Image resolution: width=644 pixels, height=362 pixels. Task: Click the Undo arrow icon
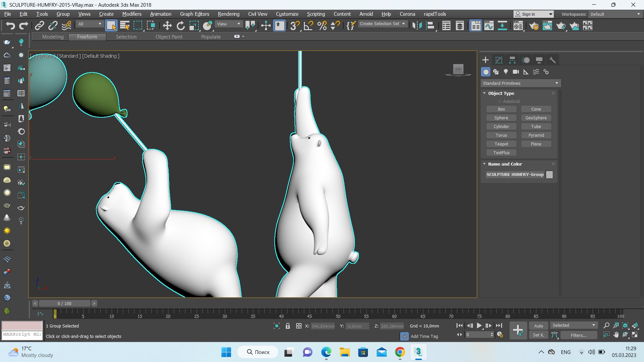point(10,25)
